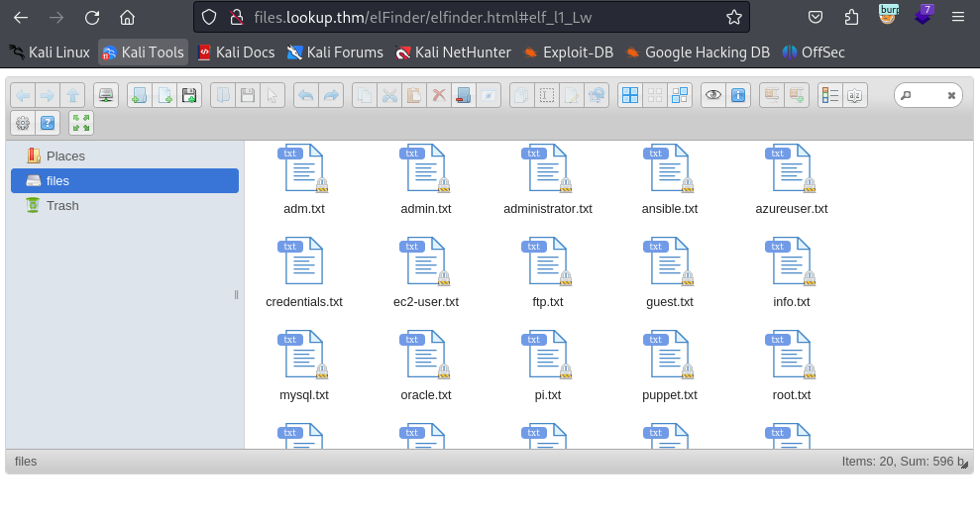Viewport: 980px width, 524px height.
Task: Click the elFinder Forward arrow toolbar icon
Action: (x=48, y=95)
